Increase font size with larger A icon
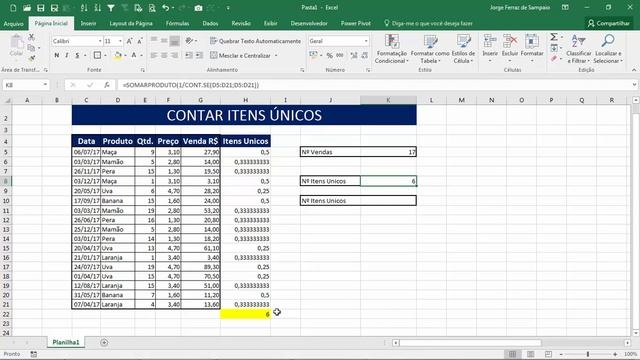This screenshot has height=360, width=640. pyautogui.click(x=129, y=41)
